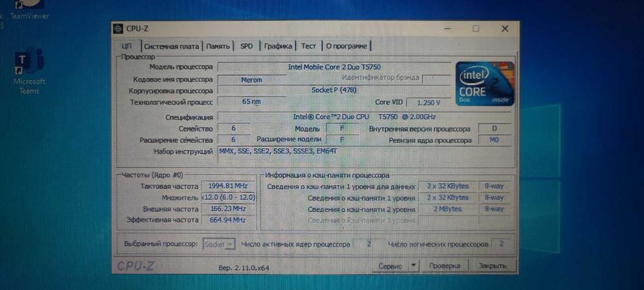Switch to the Графика tab
Viewport: 644px width, 290px height.
click(278, 46)
